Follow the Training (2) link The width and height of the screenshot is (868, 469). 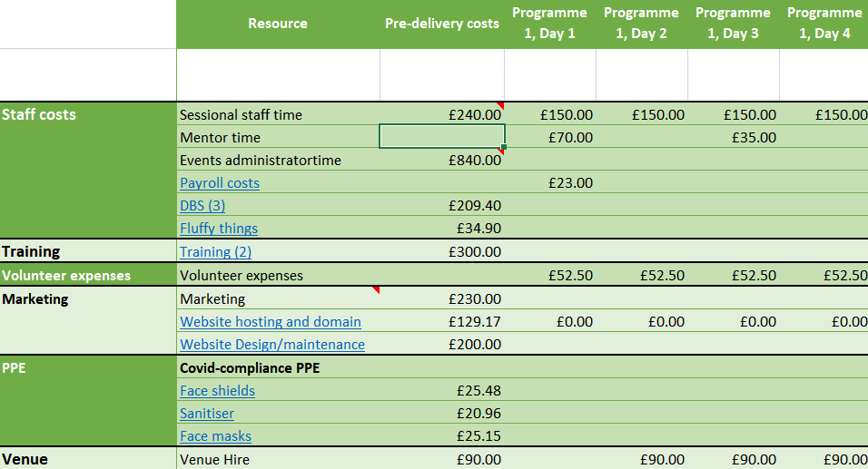tap(215, 252)
